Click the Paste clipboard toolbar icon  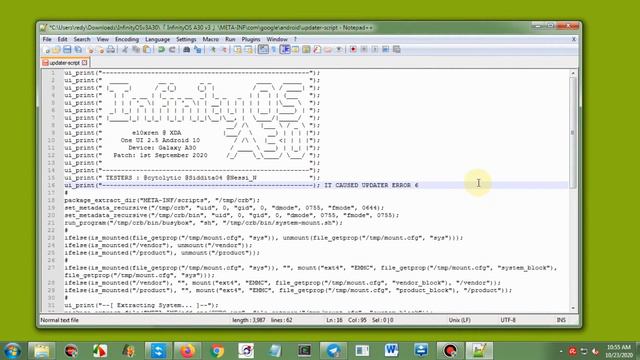pos(147,50)
